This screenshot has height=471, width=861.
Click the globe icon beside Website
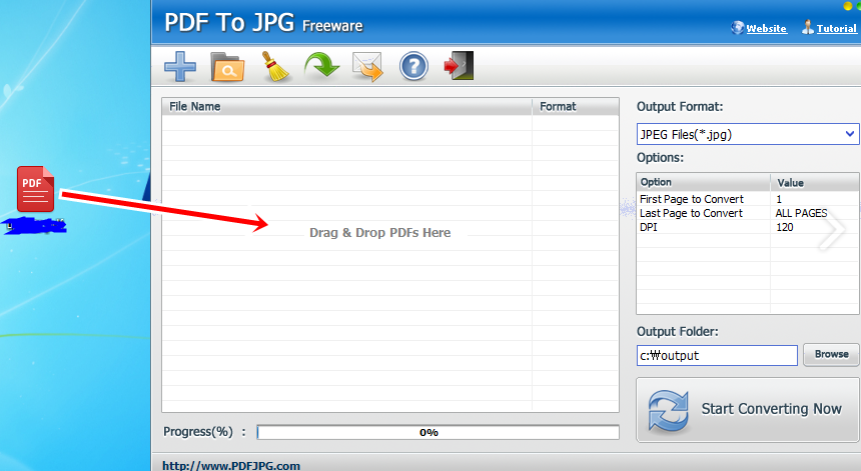click(x=737, y=27)
